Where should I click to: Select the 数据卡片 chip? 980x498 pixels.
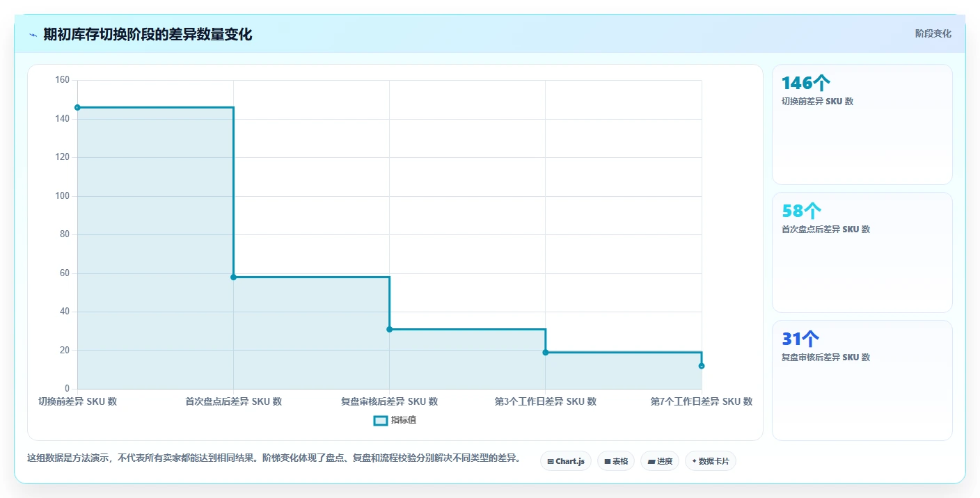click(x=710, y=461)
